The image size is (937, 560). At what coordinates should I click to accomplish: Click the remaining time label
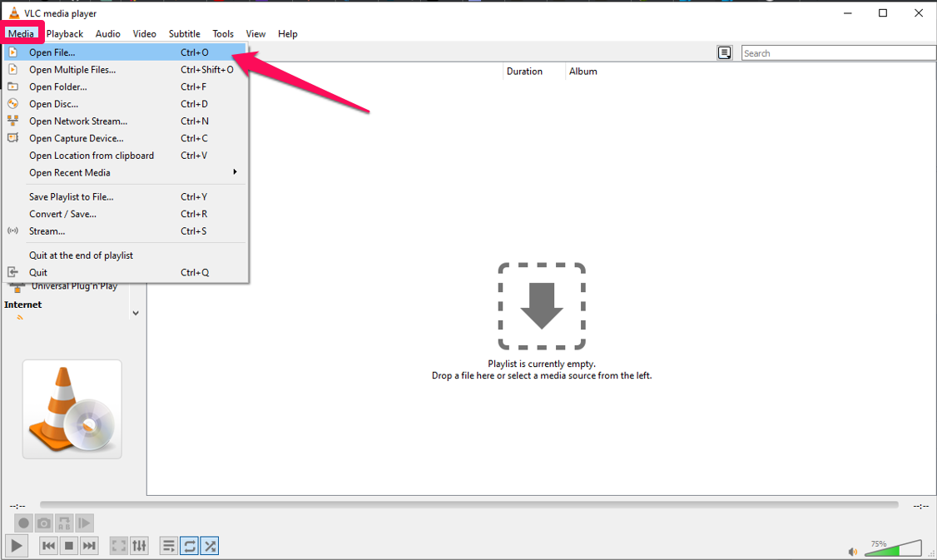coord(921,506)
